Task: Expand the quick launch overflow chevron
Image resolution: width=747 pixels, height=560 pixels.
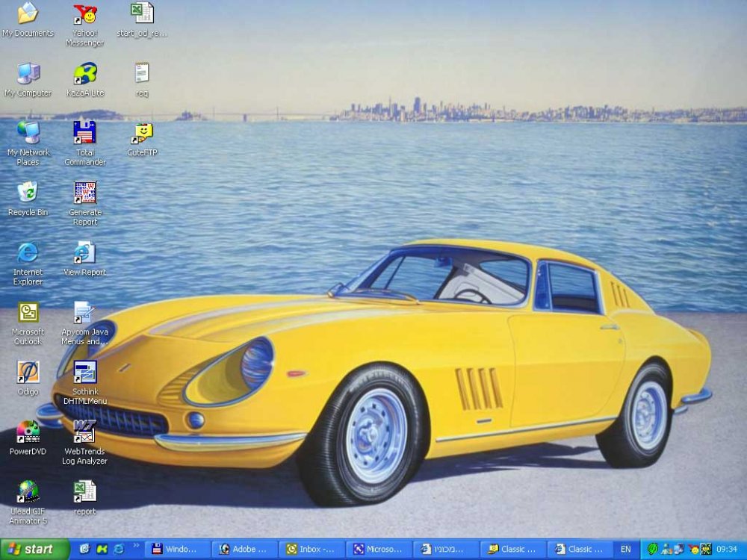Action: point(136,546)
